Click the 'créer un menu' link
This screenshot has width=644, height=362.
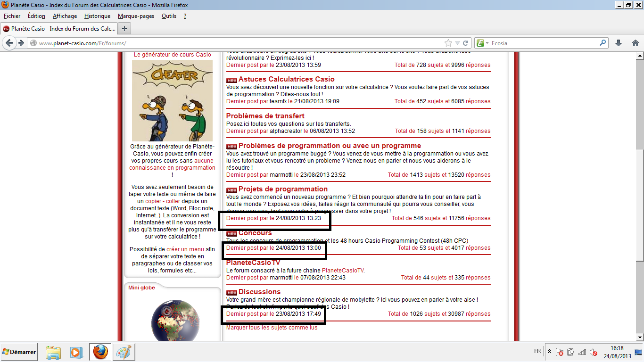click(x=185, y=249)
